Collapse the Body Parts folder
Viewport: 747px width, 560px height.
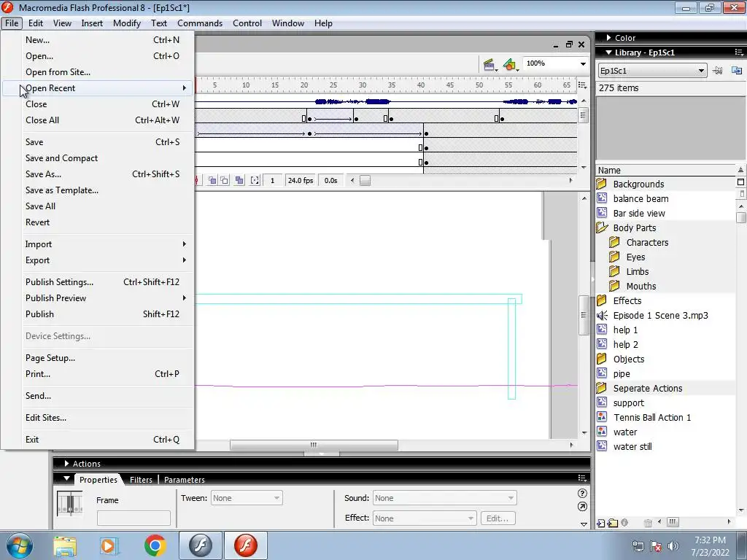point(602,227)
